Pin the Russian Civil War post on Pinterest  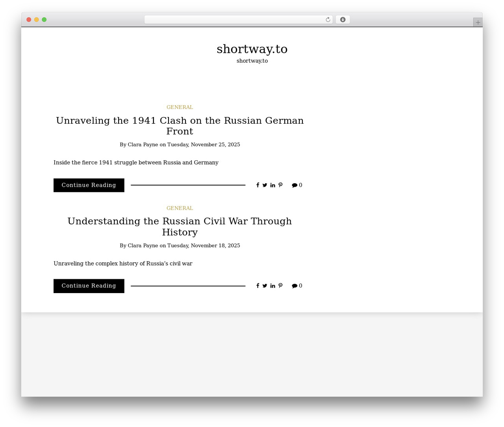tap(280, 286)
